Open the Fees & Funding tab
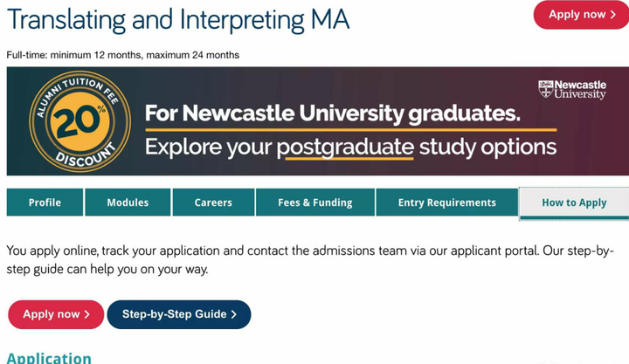 click(x=314, y=203)
